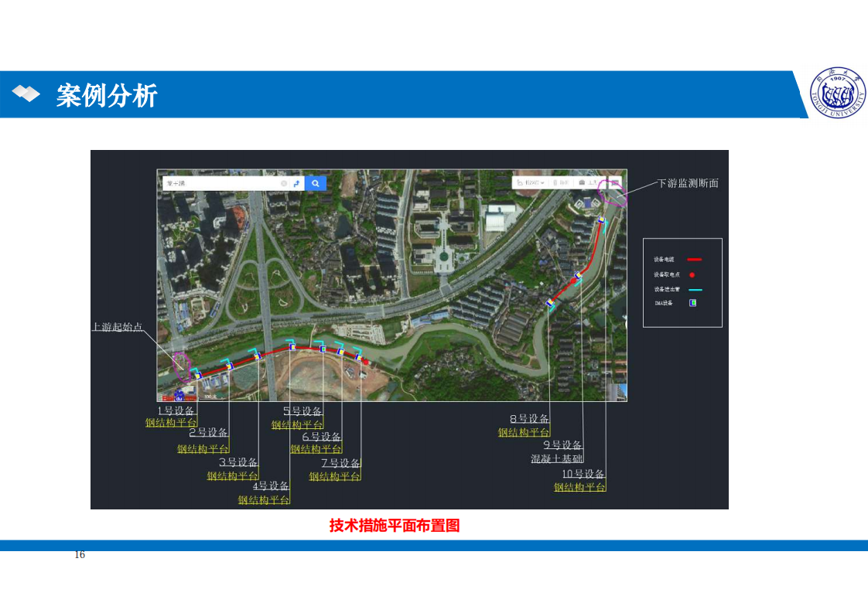Click the blue map search magnifier button
This screenshot has width=868, height=613.
point(315,183)
